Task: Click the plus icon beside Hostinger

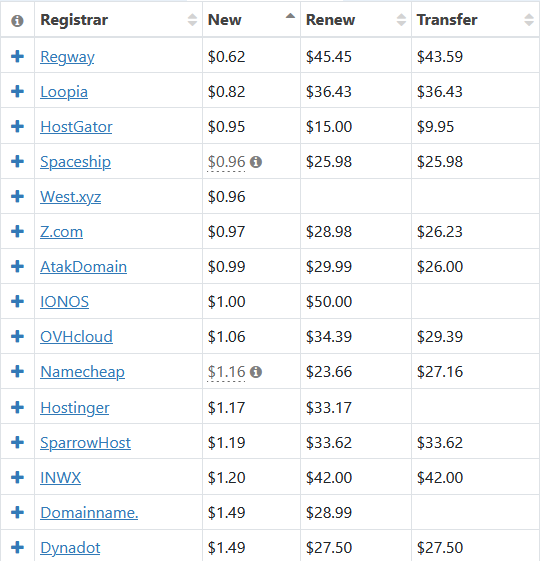Action: tap(17, 407)
